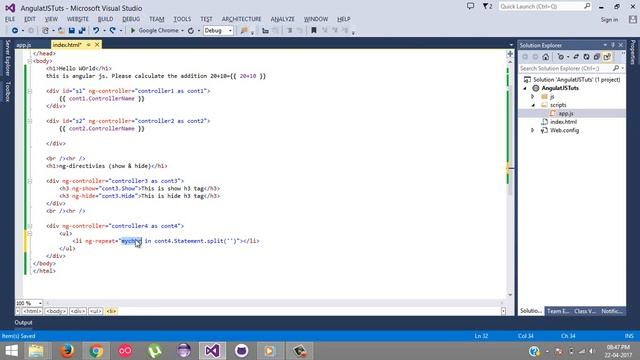Open notifications flag icon in title bar
This screenshot has width=640, height=360.
487,6
